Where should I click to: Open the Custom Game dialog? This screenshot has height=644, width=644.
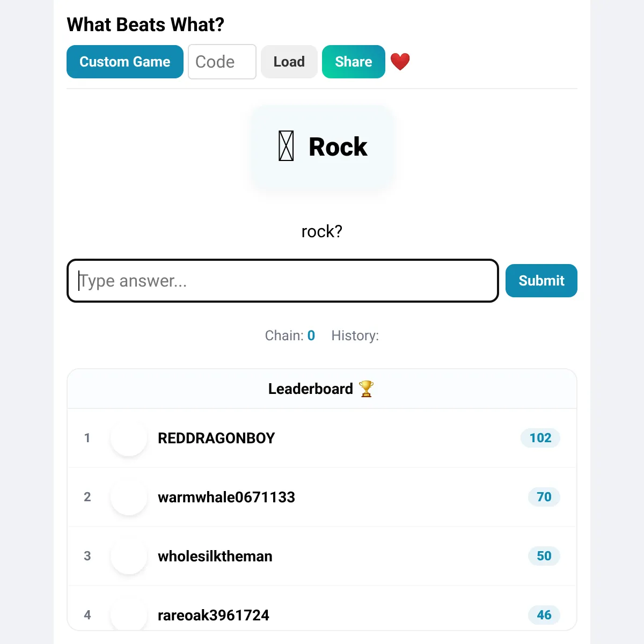[125, 62]
